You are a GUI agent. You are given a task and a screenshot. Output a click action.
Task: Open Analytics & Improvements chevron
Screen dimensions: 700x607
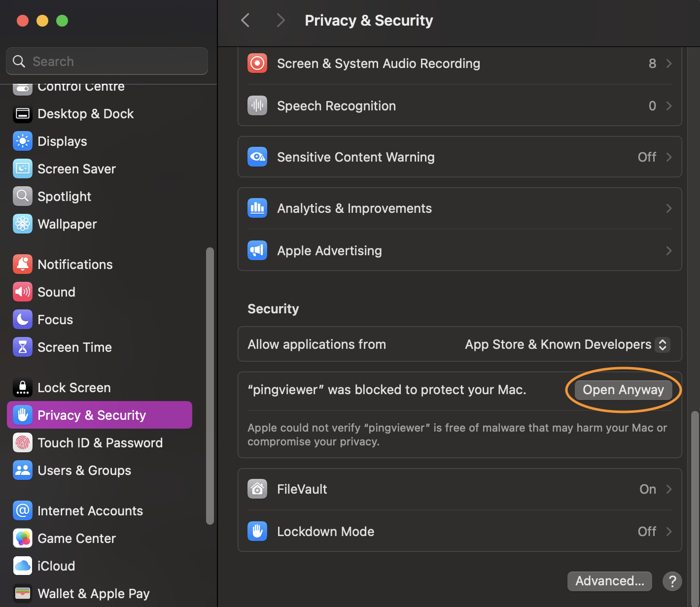tap(669, 208)
